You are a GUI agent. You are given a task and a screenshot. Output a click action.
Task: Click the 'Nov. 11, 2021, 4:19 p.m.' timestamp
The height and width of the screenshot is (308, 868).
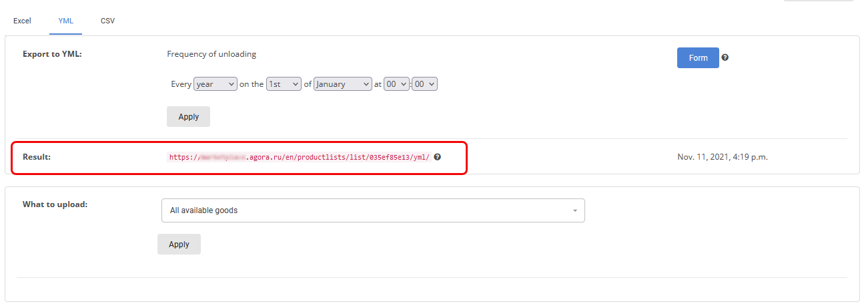[723, 157]
